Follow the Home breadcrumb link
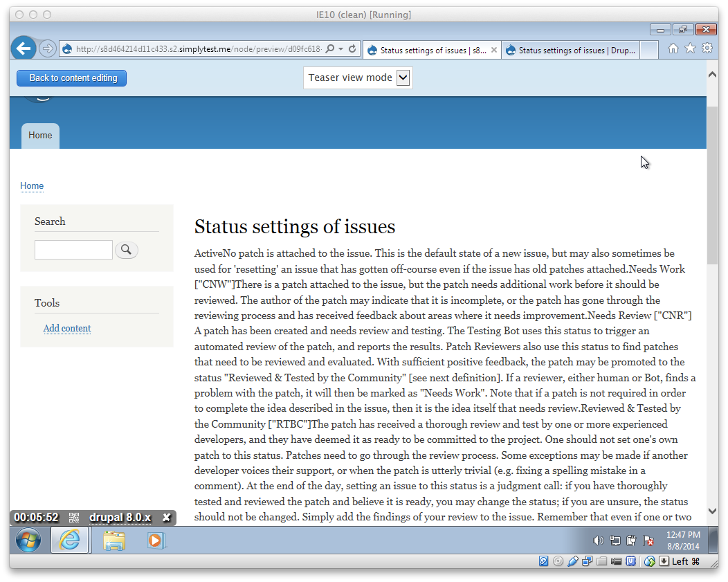The width and height of the screenshot is (728, 582). click(x=32, y=185)
